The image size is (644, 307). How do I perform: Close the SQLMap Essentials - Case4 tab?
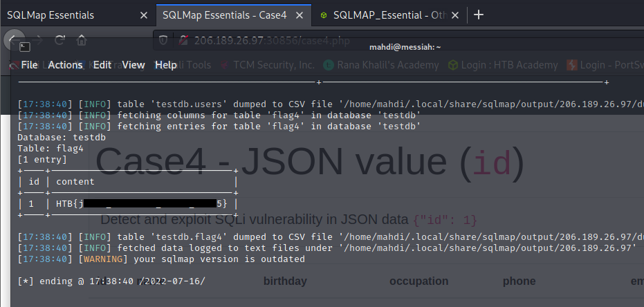[x=300, y=16]
